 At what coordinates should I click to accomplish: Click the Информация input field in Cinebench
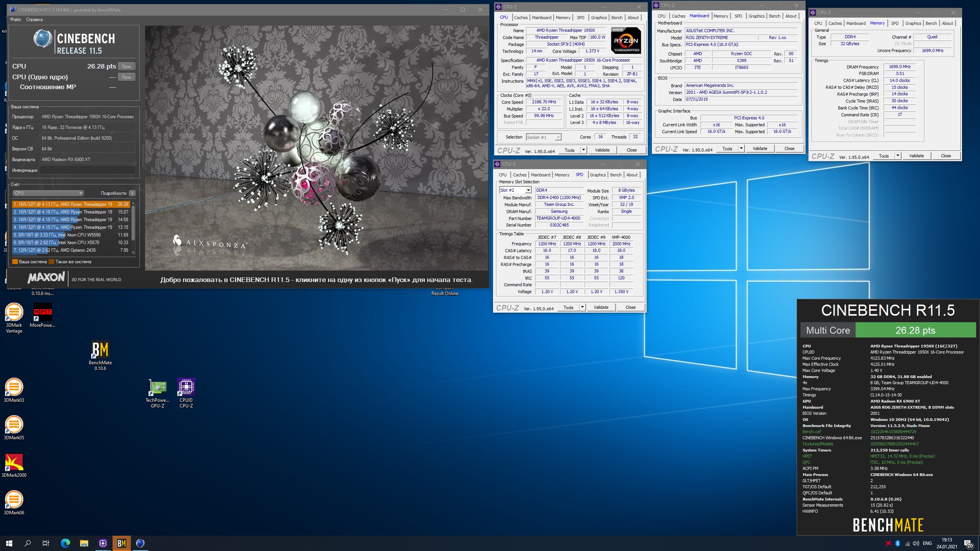[x=88, y=170]
